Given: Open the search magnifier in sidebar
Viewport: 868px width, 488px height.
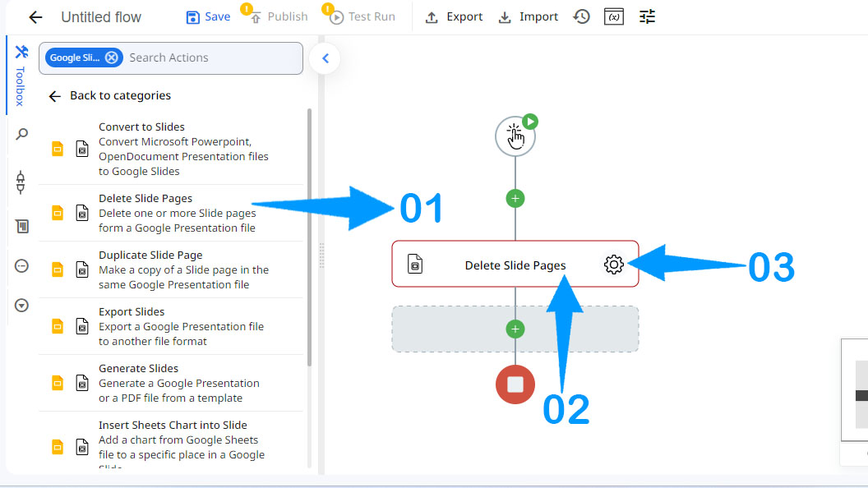Looking at the screenshot, I should click(x=21, y=135).
